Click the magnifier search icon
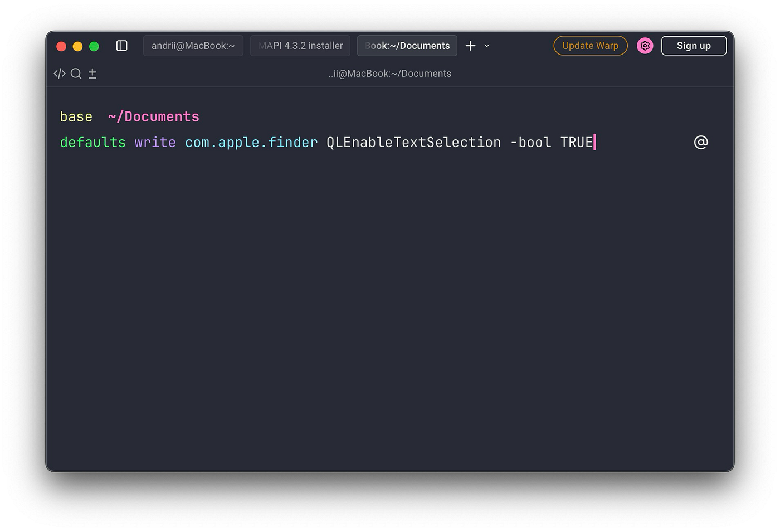This screenshot has width=780, height=532. (x=76, y=74)
